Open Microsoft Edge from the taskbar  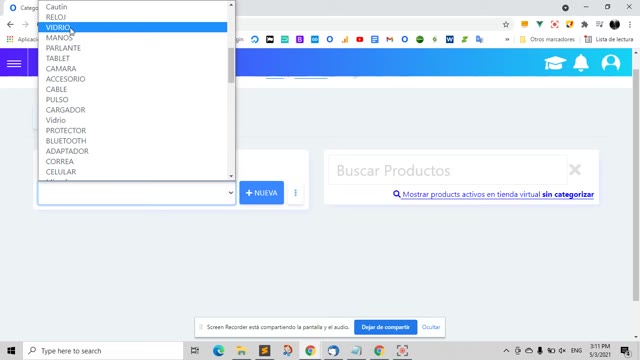point(218,351)
